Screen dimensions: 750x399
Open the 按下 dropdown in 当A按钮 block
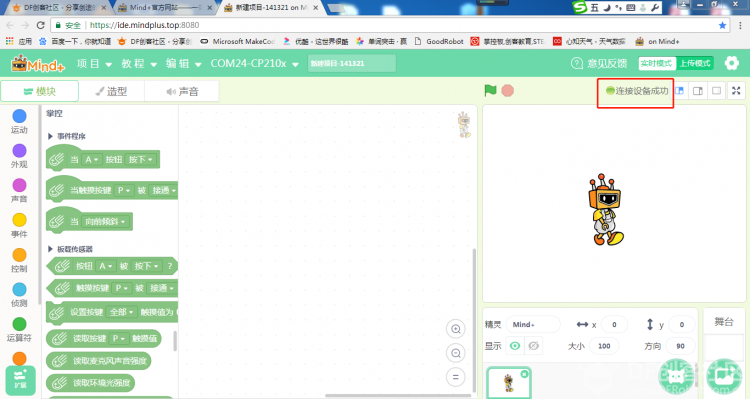140,159
